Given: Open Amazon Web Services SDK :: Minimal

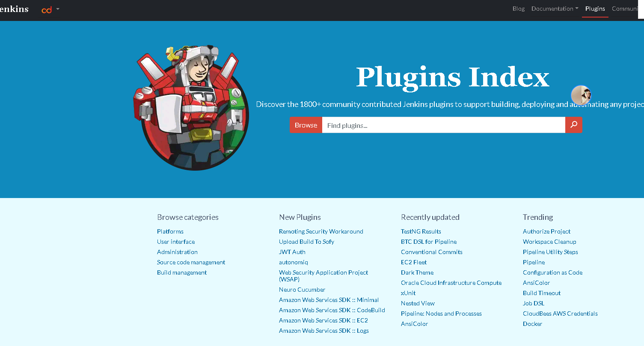Looking at the screenshot, I should 329,300.
